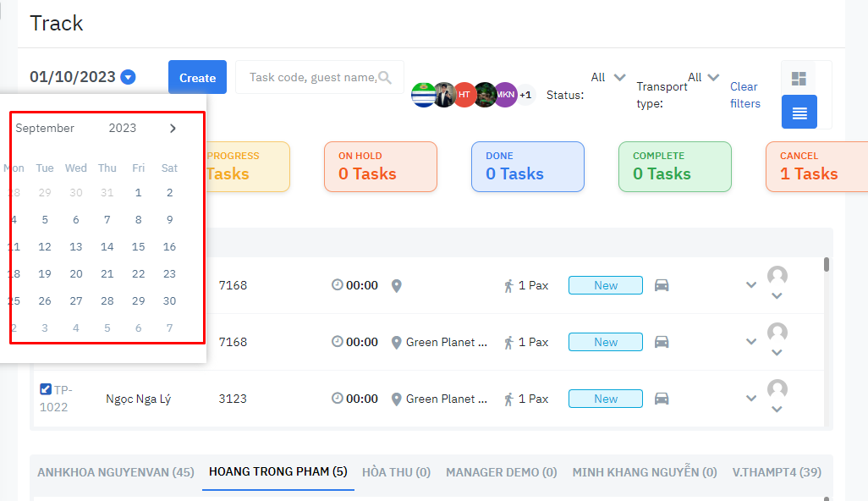The image size is (868, 501).
Task: Open the HÒA THU (0) tab
Action: click(x=397, y=472)
